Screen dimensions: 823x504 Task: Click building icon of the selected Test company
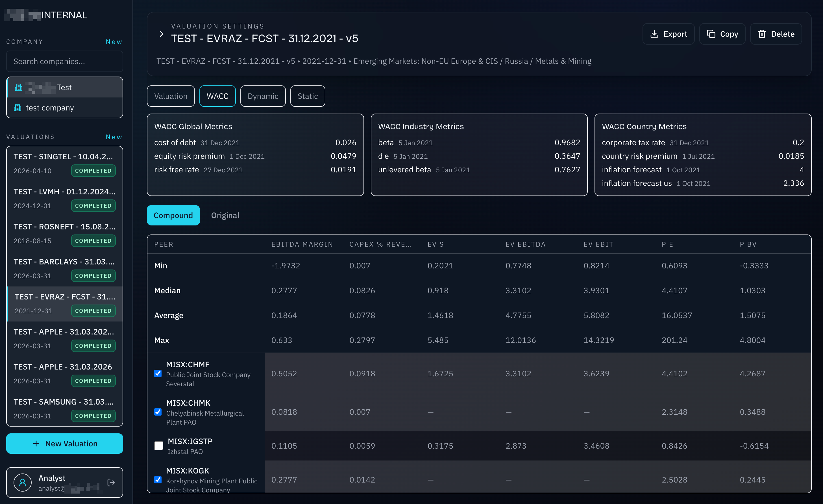pyautogui.click(x=19, y=87)
